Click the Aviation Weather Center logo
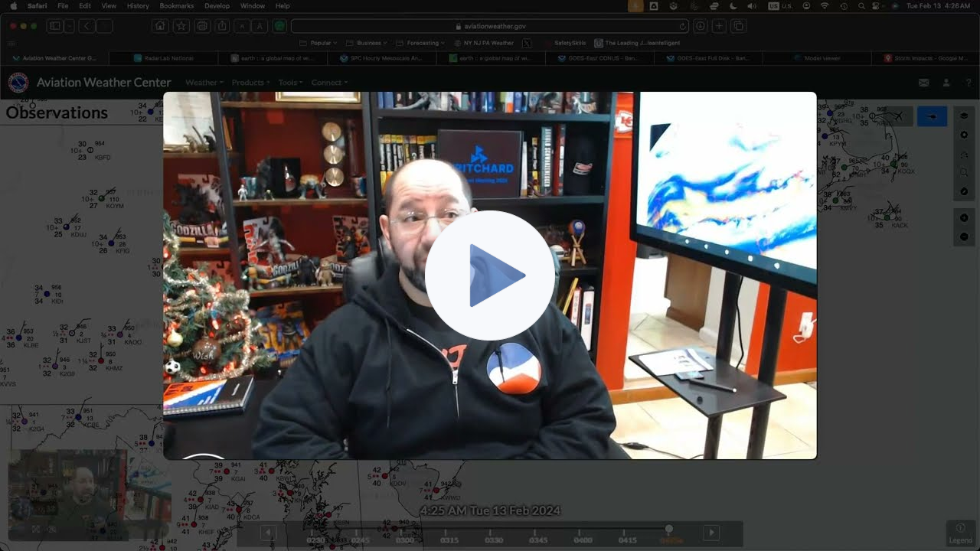Image resolution: width=980 pixels, height=551 pixels. 18,83
